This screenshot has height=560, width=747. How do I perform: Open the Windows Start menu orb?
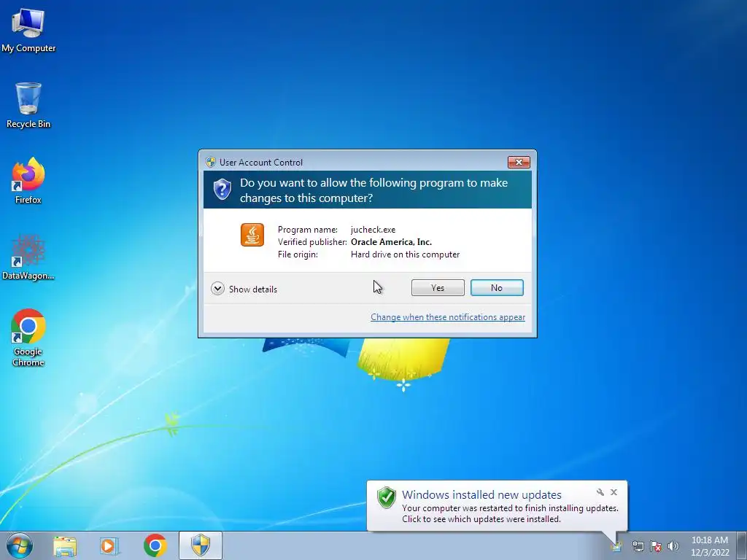click(20, 545)
